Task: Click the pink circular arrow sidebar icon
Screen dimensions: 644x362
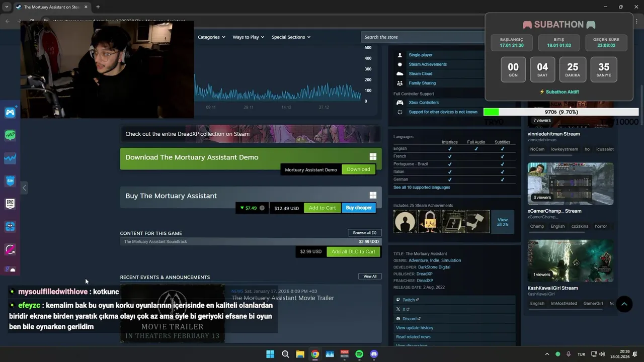Action: [x=10, y=249]
